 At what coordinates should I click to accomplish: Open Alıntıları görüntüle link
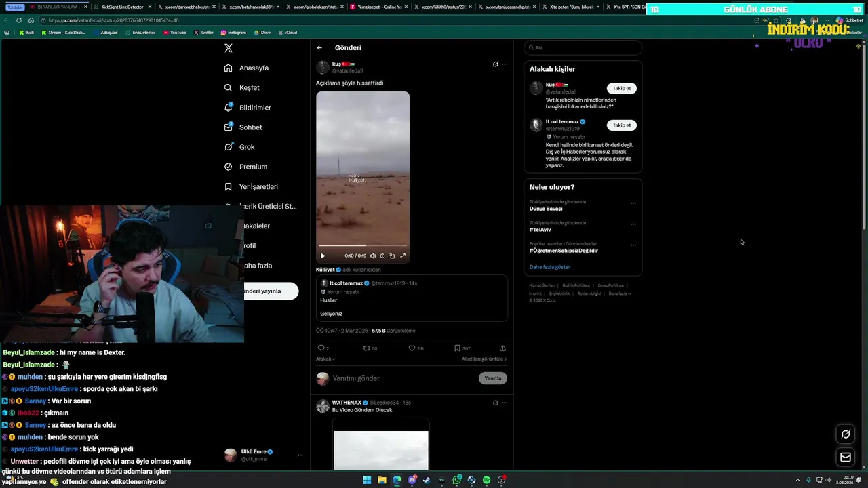point(484,359)
